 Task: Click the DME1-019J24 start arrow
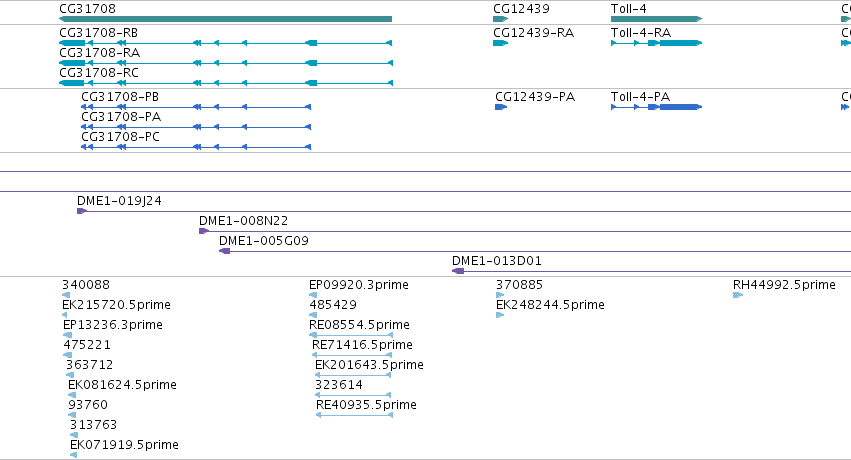[x=81, y=211]
